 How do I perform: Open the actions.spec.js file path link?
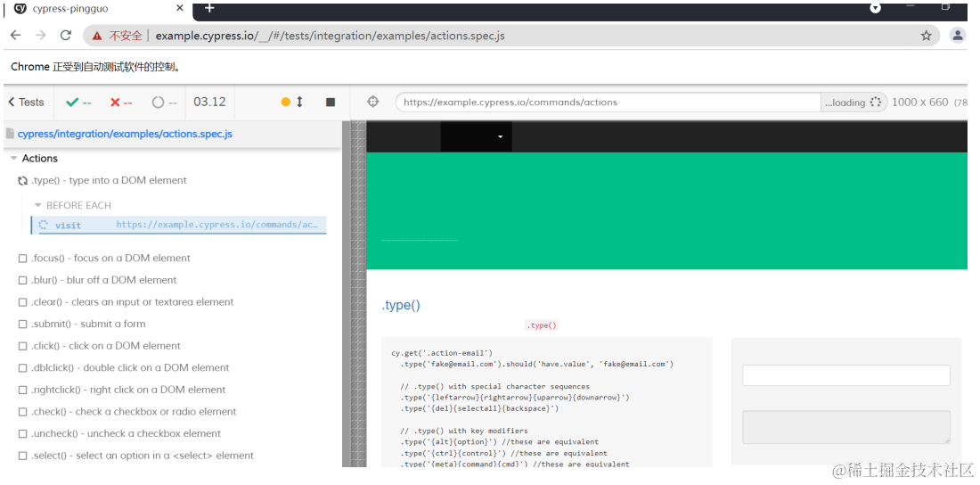[125, 134]
